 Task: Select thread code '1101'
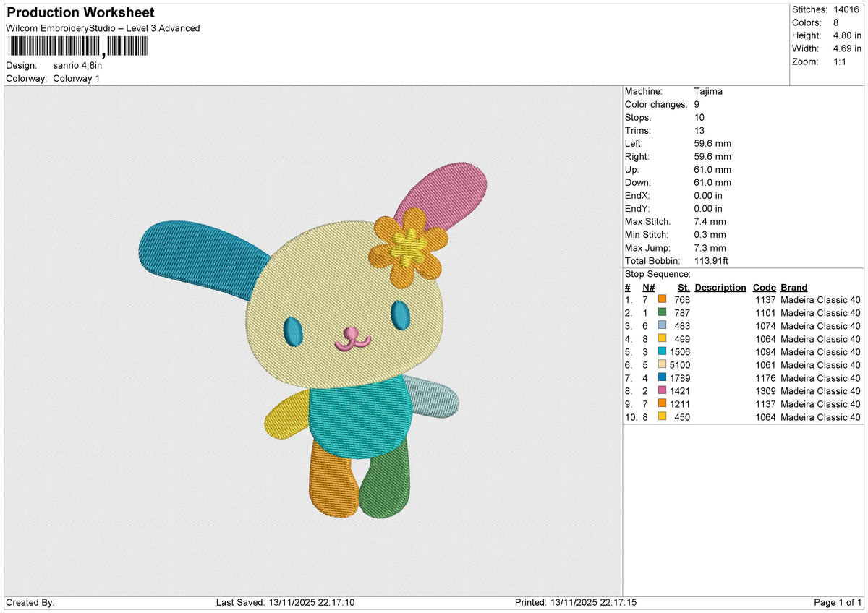tap(766, 313)
